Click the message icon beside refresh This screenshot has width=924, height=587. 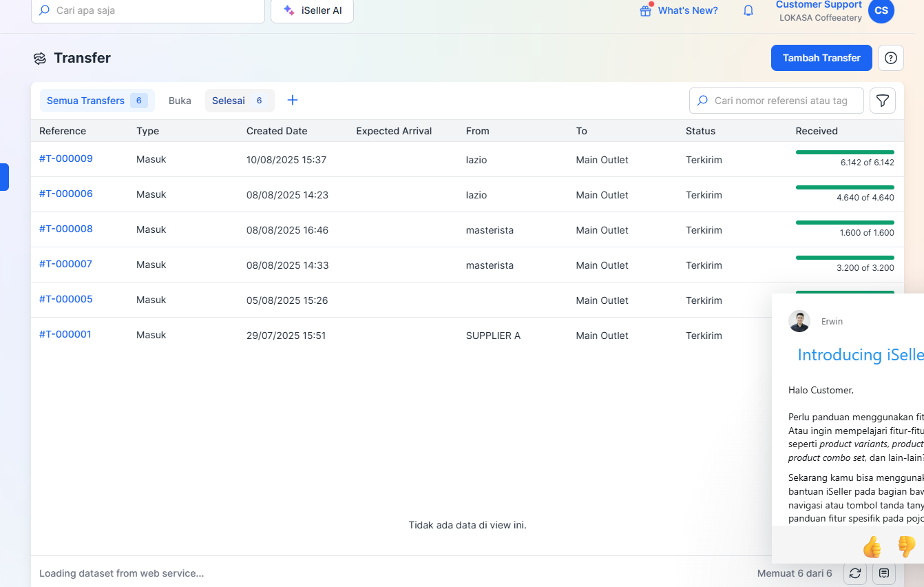(884, 573)
